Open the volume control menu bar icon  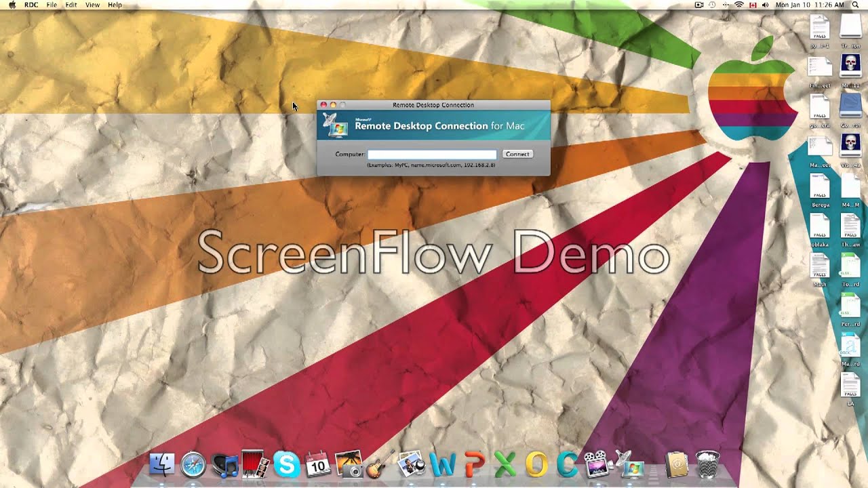[x=765, y=5]
